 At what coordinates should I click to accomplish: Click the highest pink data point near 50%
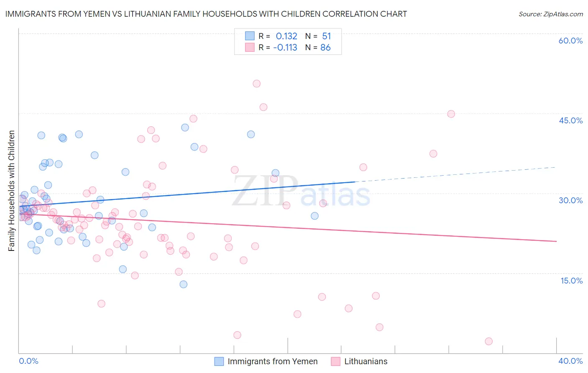pos(257,84)
